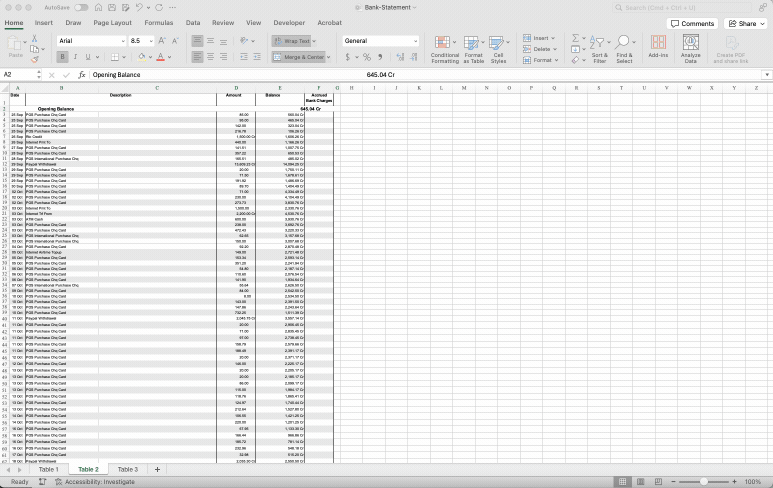
Task: Toggle the AutoSave switch
Action: pyautogui.click(x=81, y=7)
